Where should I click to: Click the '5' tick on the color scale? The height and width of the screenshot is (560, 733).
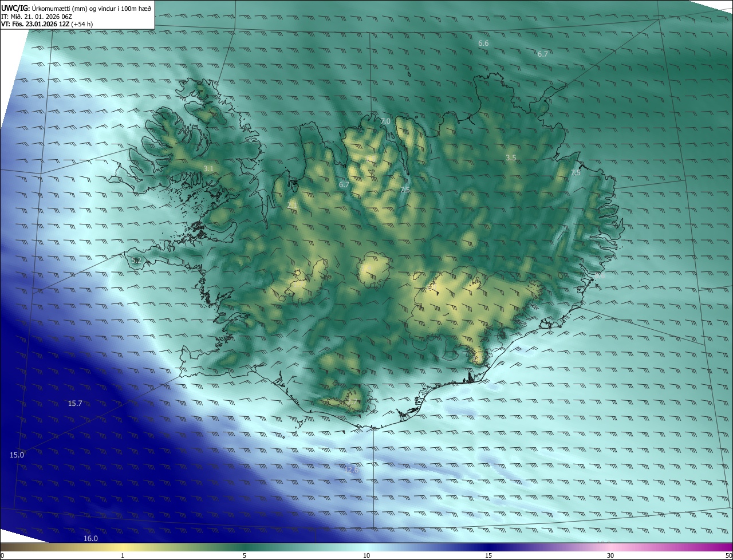[x=245, y=556]
